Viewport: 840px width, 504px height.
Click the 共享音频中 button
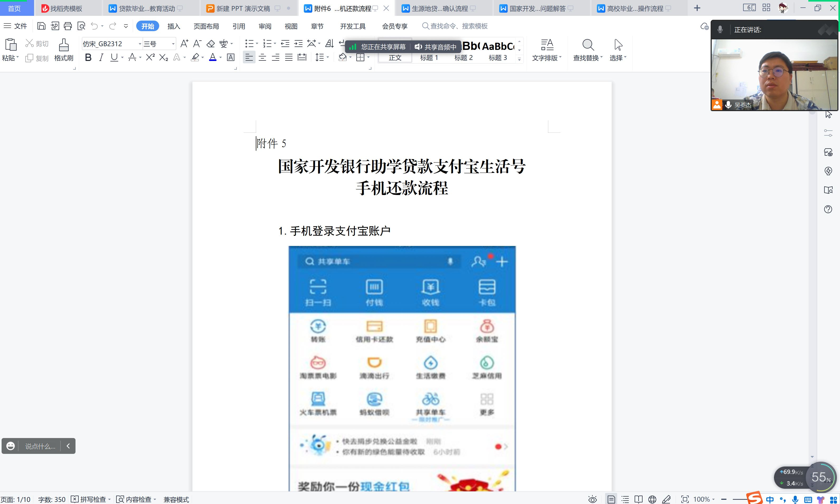click(436, 47)
